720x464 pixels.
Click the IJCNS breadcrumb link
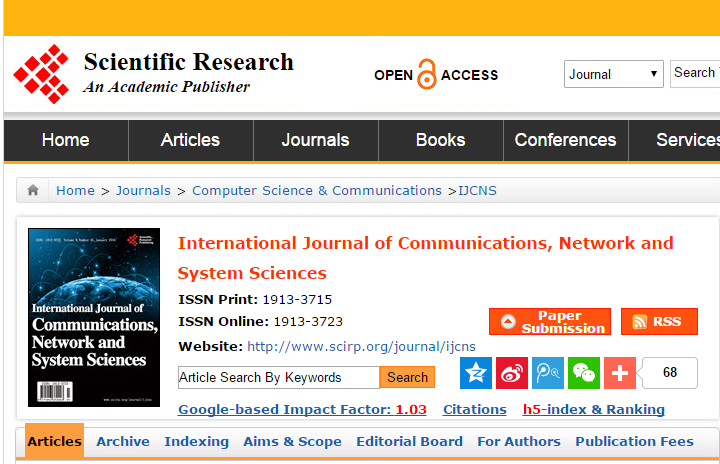click(478, 190)
